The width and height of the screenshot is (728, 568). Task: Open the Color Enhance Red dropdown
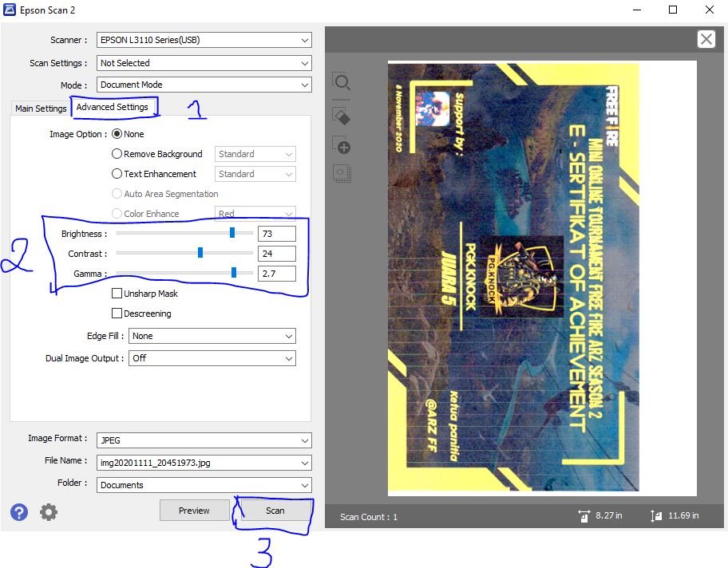click(255, 214)
